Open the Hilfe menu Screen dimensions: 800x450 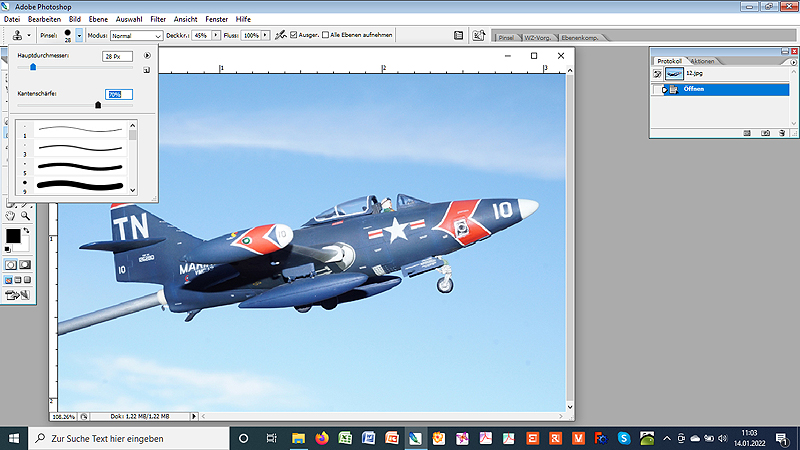coord(243,19)
